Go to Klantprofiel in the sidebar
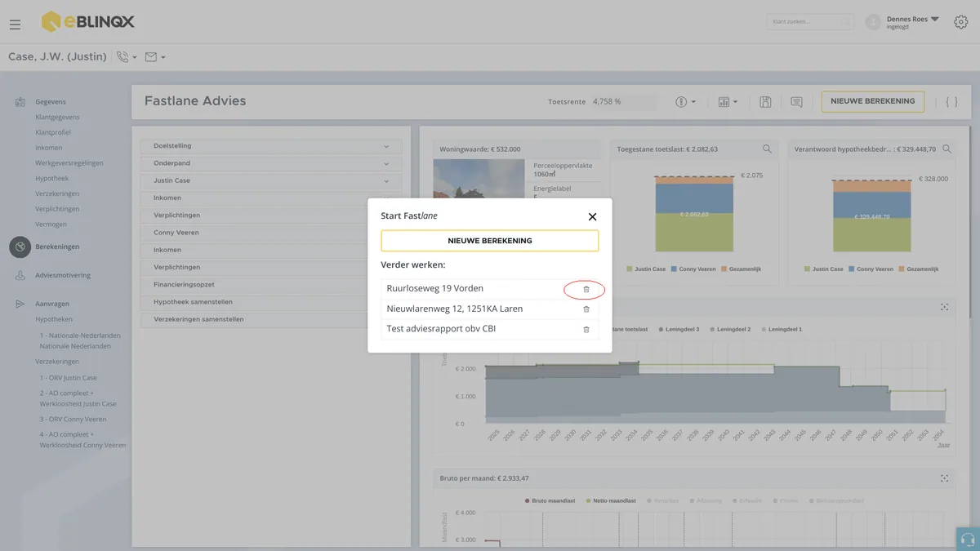The height and width of the screenshot is (551, 980). (53, 132)
